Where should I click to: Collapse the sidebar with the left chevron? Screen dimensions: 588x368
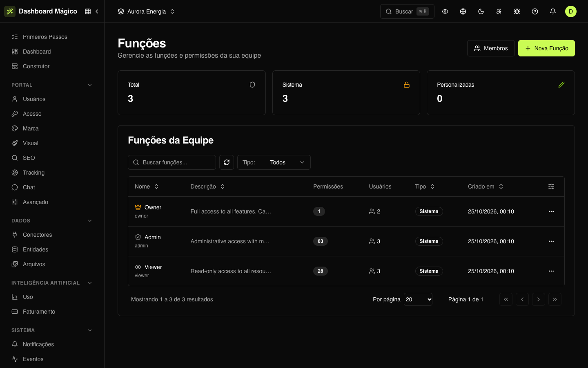pos(97,11)
